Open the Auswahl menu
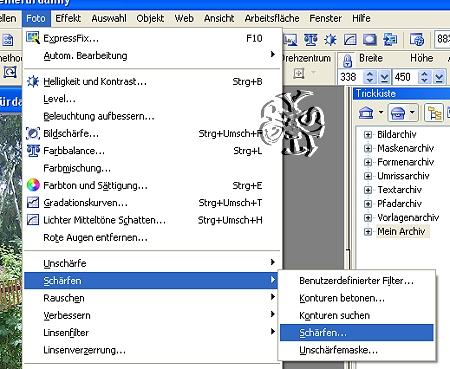The image size is (450, 369). (x=109, y=18)
